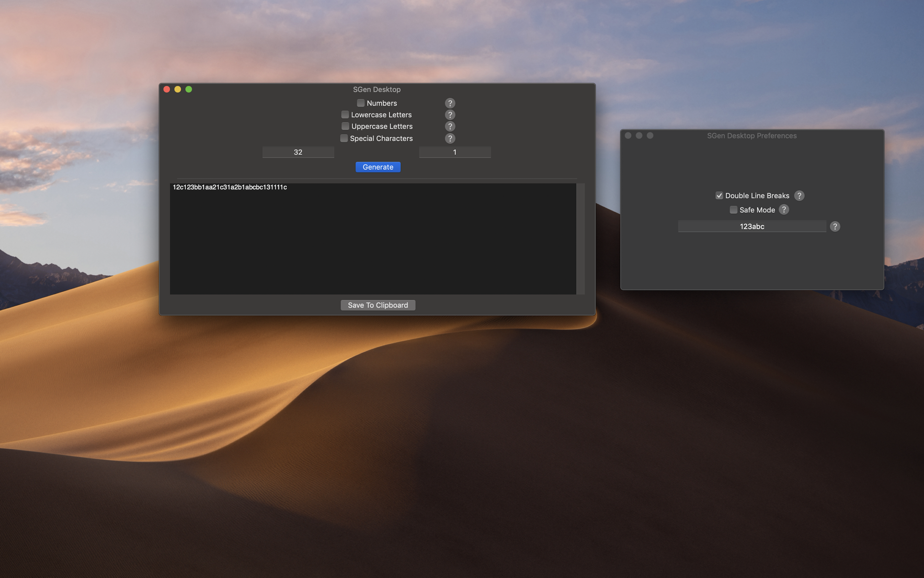This screenshot has height=578, width=924.
Task: Enable Special Characters checkbox
Action: (x=344, y=138)
